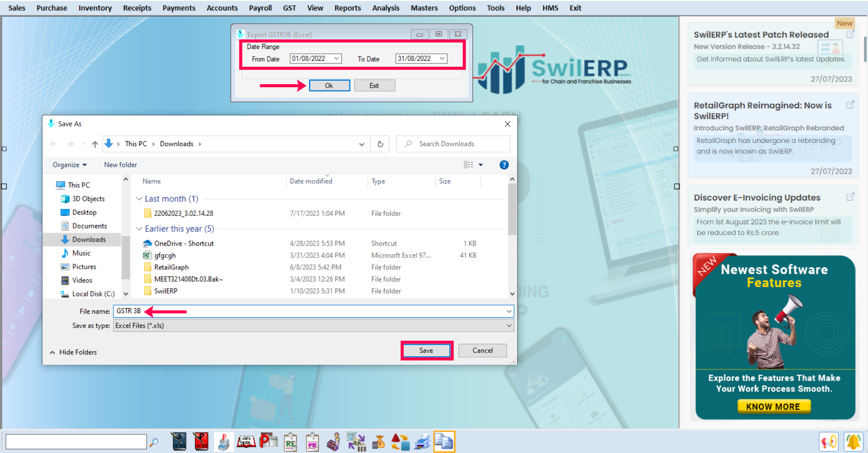This screenshot has width=868, height=453.
Task: Open the purchase invoice (P) toolbar icon
Action: point(201,442)
